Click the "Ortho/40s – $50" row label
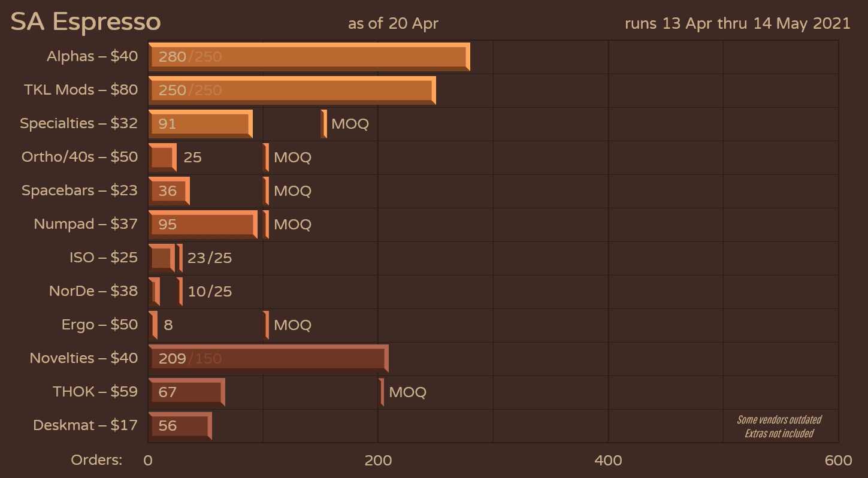 pos(80,157)
